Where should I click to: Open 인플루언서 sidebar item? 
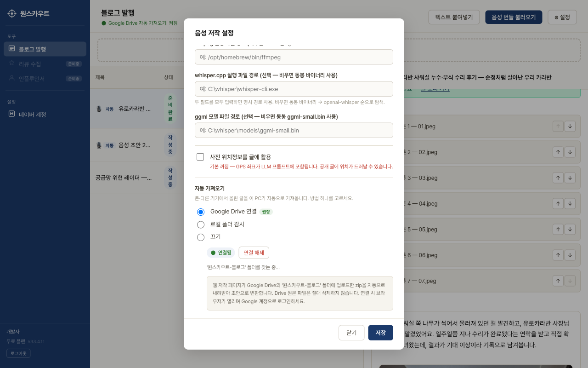click(45, 79)
